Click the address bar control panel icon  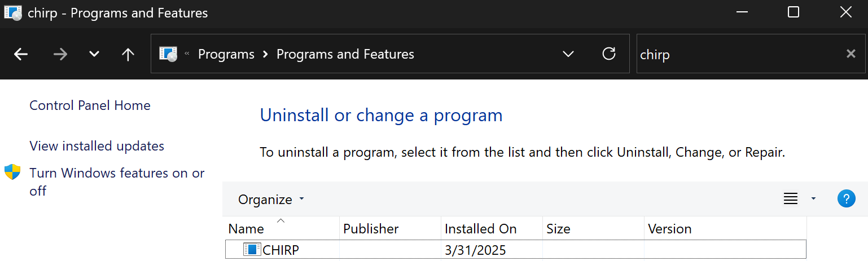pyautogui.click(x=168, y=54)
